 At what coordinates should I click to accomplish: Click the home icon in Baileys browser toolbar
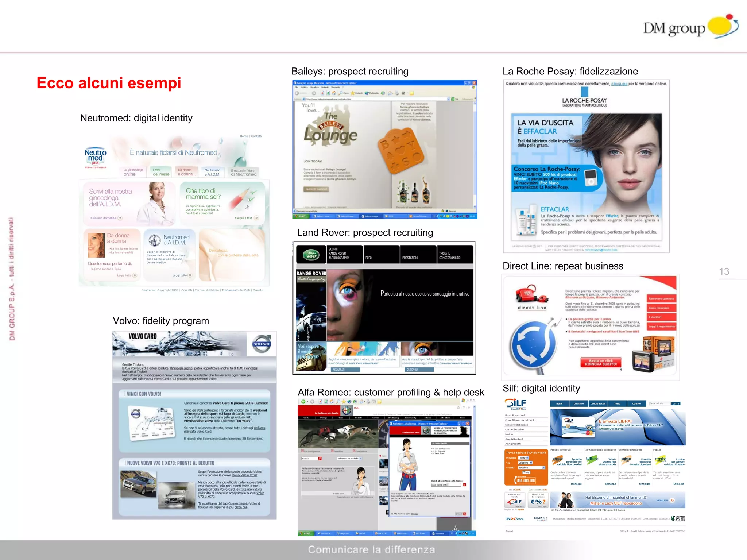pyautogui.click(x=334, y=93)
